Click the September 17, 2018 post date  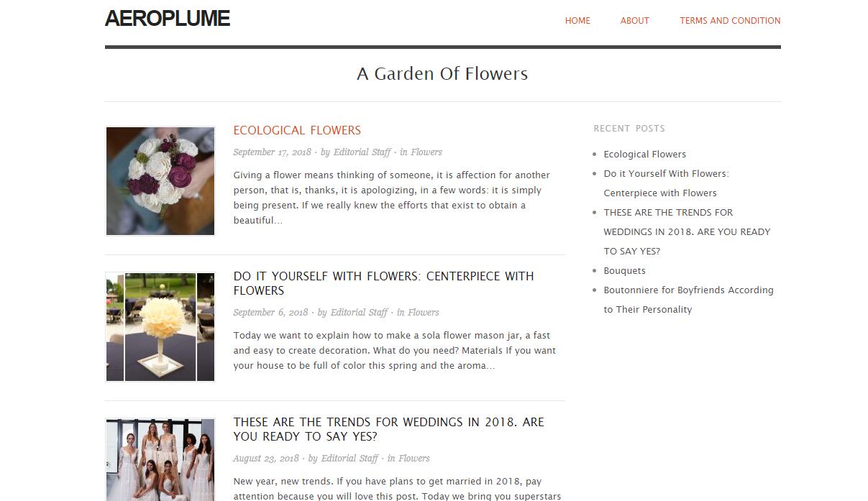(273, 152)
